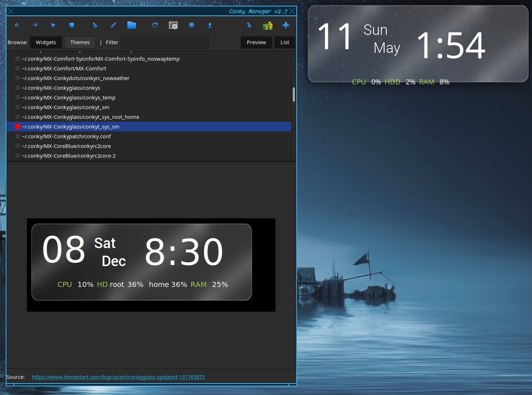
Task: Select ~/.conky/MX-Conkyglass/conkys row text
Action: [61, 88]
